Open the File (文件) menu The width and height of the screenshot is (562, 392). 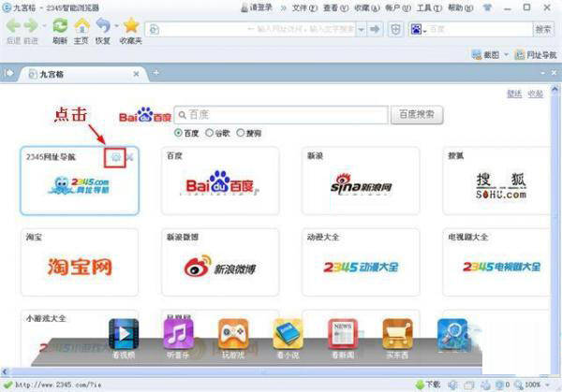point(304,7)
